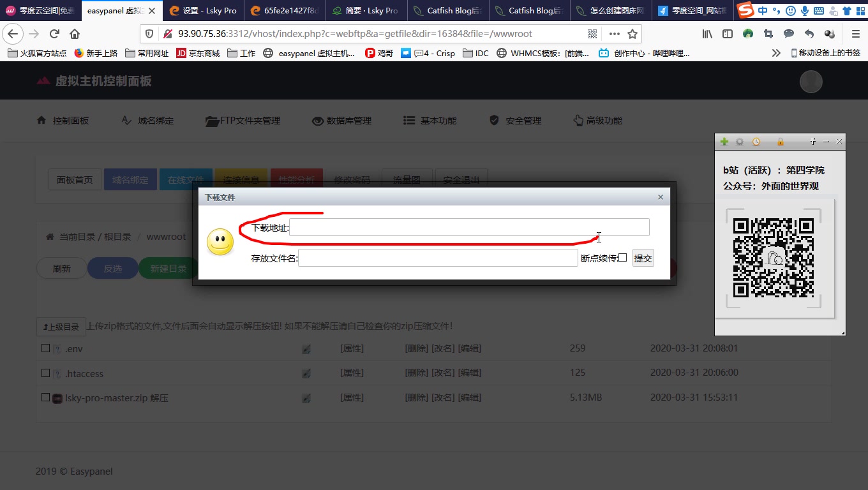Screen dimensions: 868x490
Task: Click the green plus icon in note widget
Action: tap(724, 142)
